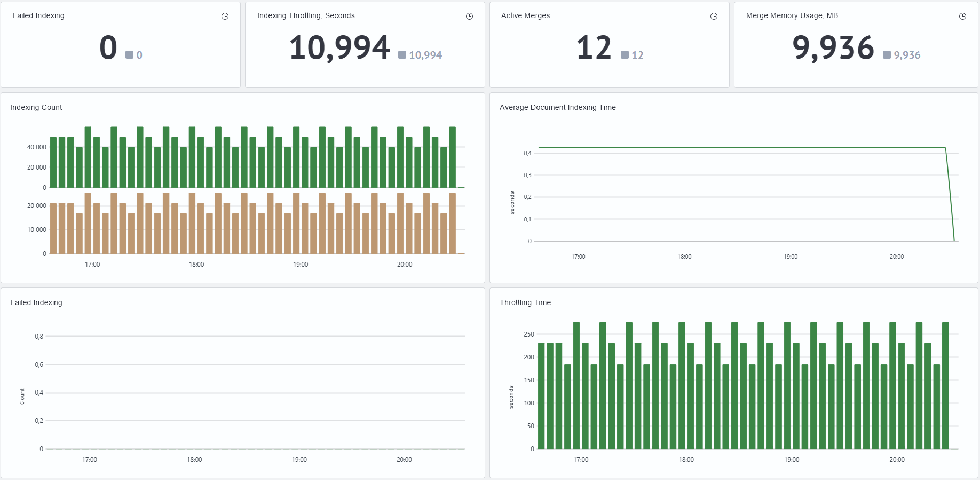Click the 250 axis label in Throttling Time
Screen dimensions: 980x480
click(x=529, y=334)
